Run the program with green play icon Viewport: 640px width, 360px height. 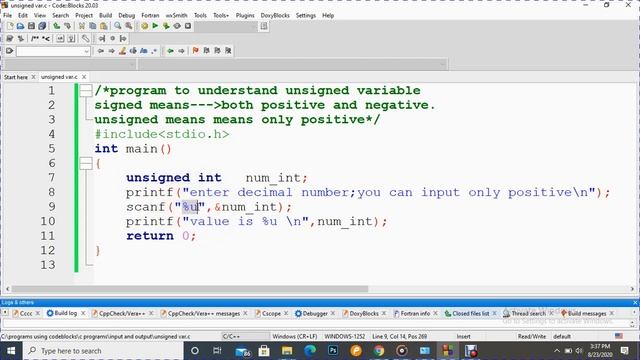155,26
